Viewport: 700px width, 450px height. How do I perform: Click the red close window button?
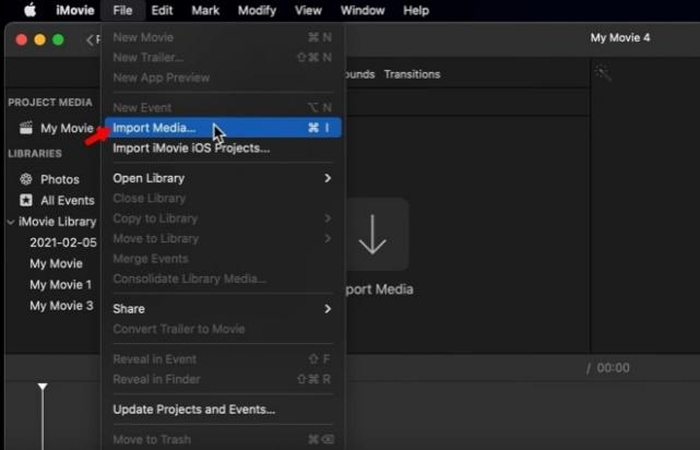(x=21, y=40)
